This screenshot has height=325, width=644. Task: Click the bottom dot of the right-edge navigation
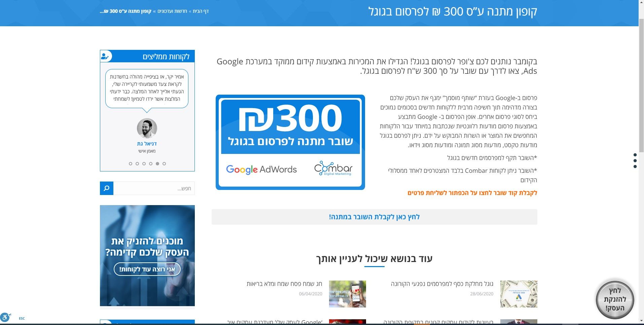pos(635,166)
